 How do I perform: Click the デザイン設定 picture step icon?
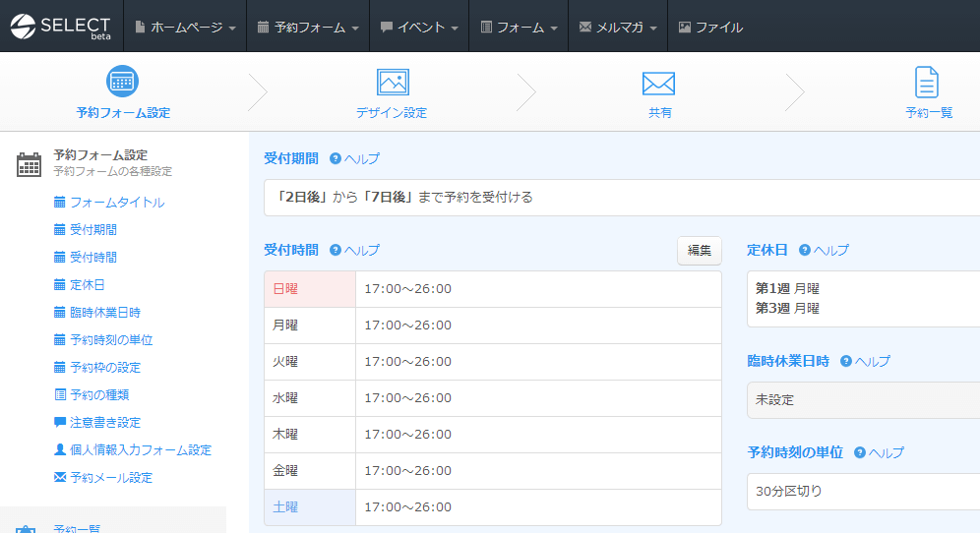(x=392, y=82)
